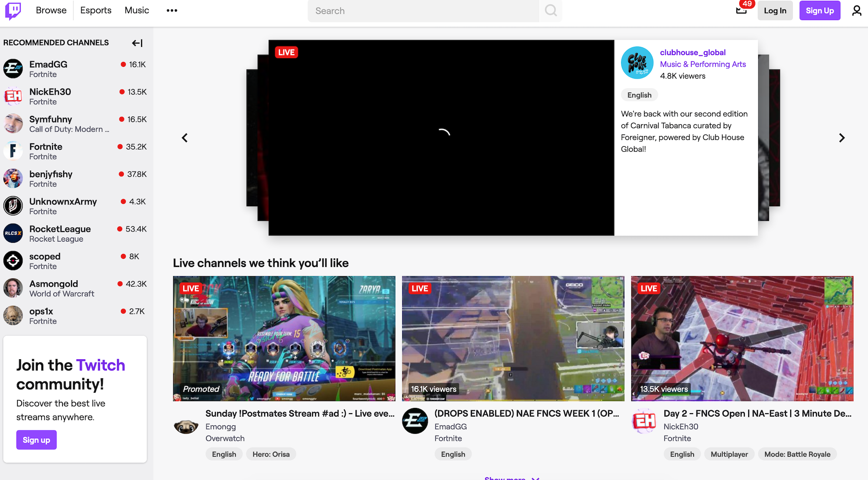868x480 pixels.
Task: Collapse the Recommended Channels sidebar
Action: click(137, 43)
